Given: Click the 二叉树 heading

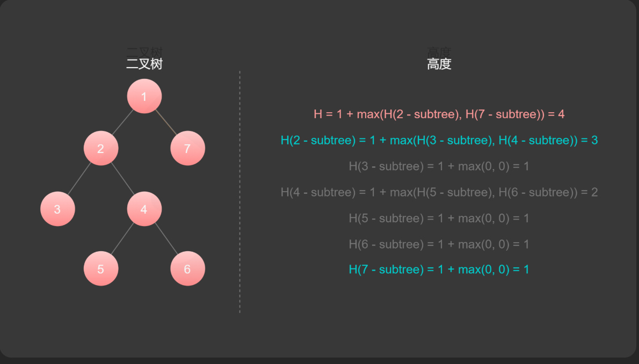Looking at the screenshot, I should tap(144, 64).
